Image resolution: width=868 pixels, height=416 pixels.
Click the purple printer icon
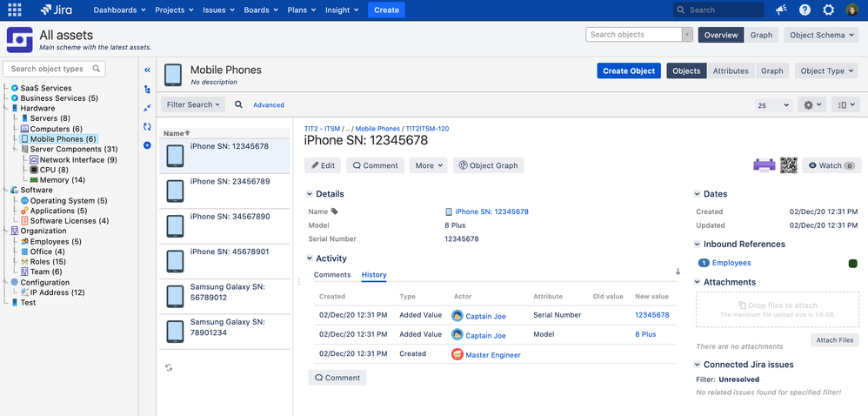click(x=765, y=165)
